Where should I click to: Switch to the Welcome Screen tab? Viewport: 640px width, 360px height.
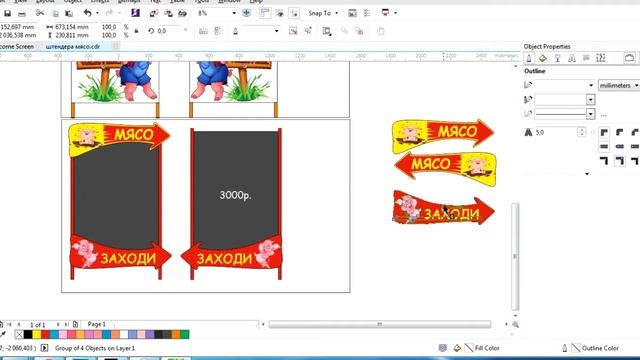(16, 47)
